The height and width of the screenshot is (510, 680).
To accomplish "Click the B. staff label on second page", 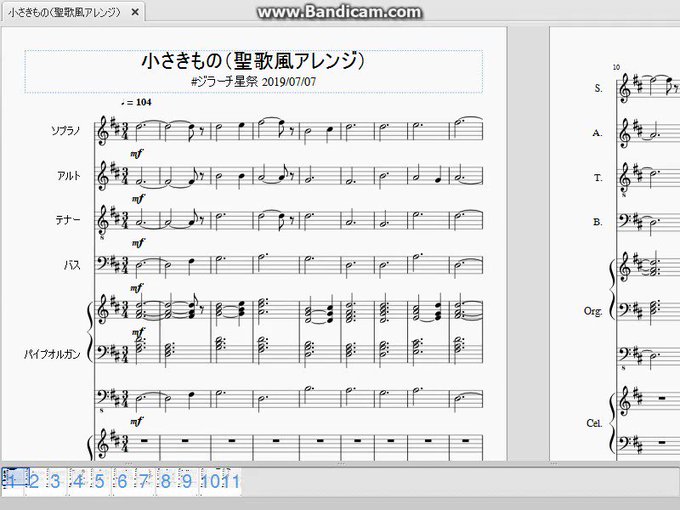I will point(598,222).
